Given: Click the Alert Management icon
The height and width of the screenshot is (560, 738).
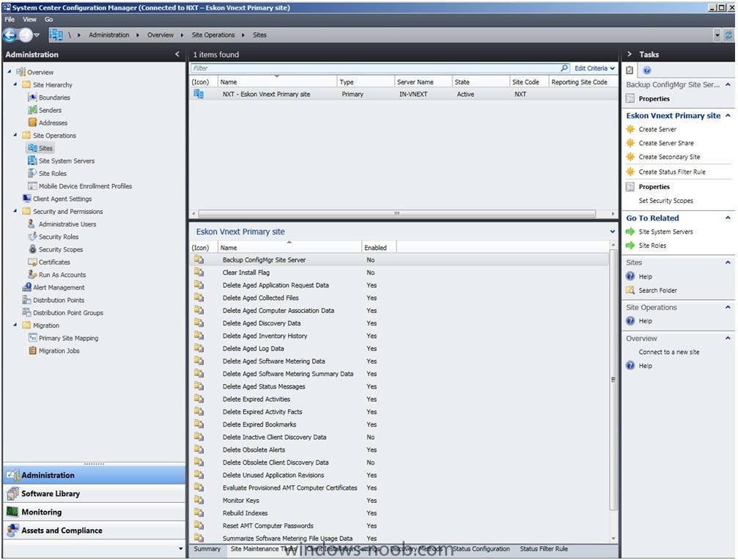Looking at the screenshot, I should (x=26, y=287).
